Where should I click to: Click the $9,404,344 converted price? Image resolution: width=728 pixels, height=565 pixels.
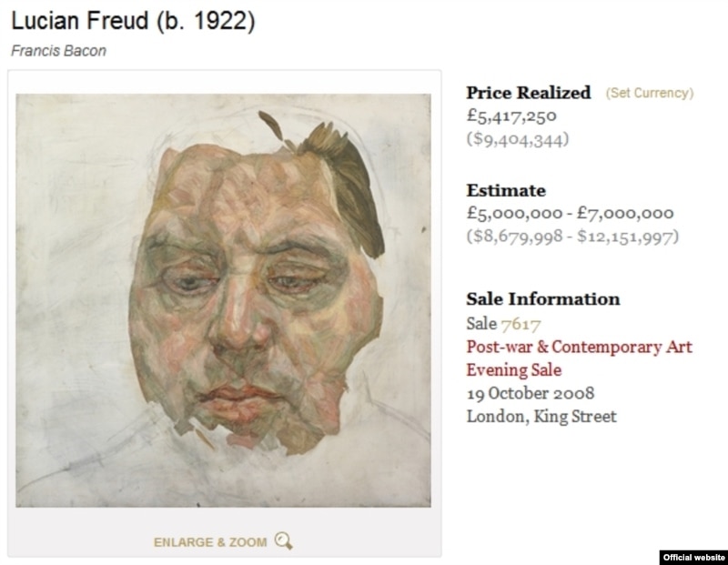pyautogui.click(x=518, y=139)
